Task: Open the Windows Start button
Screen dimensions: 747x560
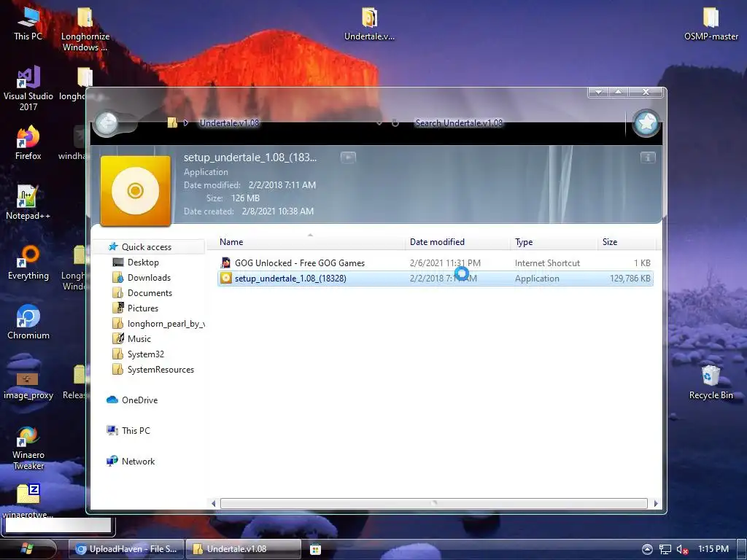Action: coord(28,548)
